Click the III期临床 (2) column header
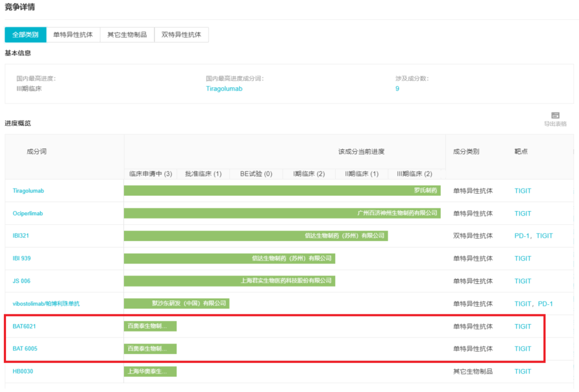The image size is (579, 392). coord(414,174)
